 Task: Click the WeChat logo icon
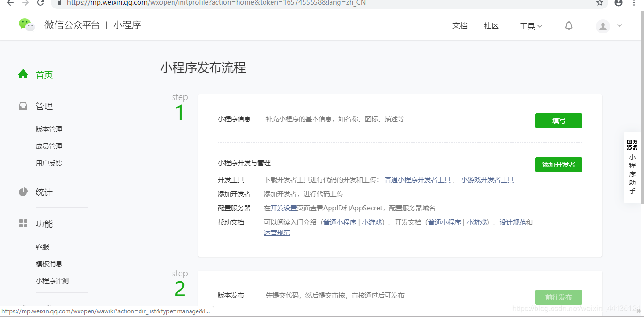(27, 25)
